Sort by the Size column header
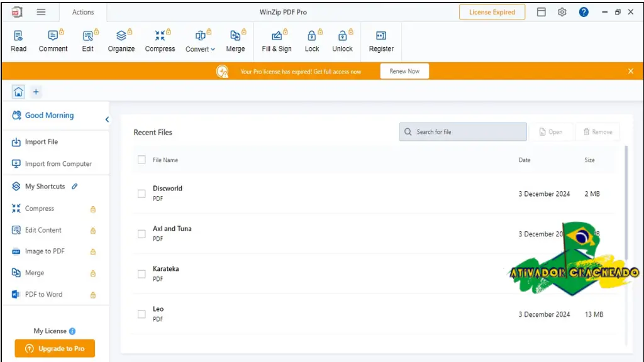This screenshot has height=362, width=644. point(590,160)
